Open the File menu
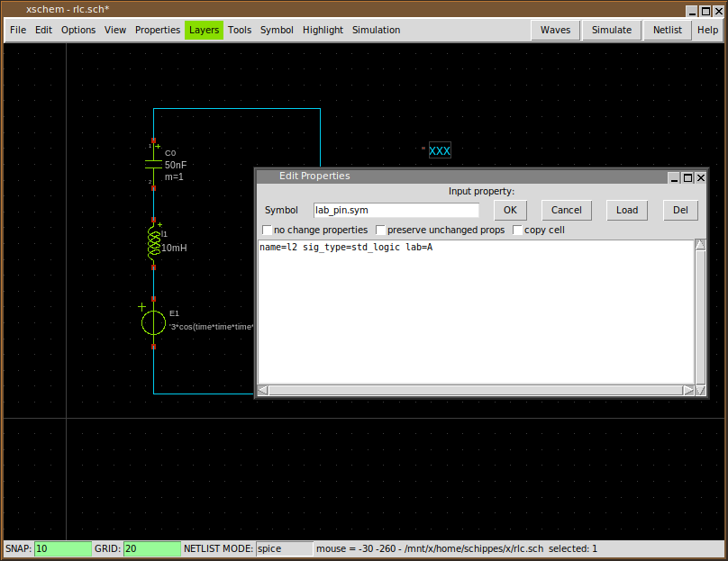Viewport: 728px width, 561px height. [x=18, y=30]
